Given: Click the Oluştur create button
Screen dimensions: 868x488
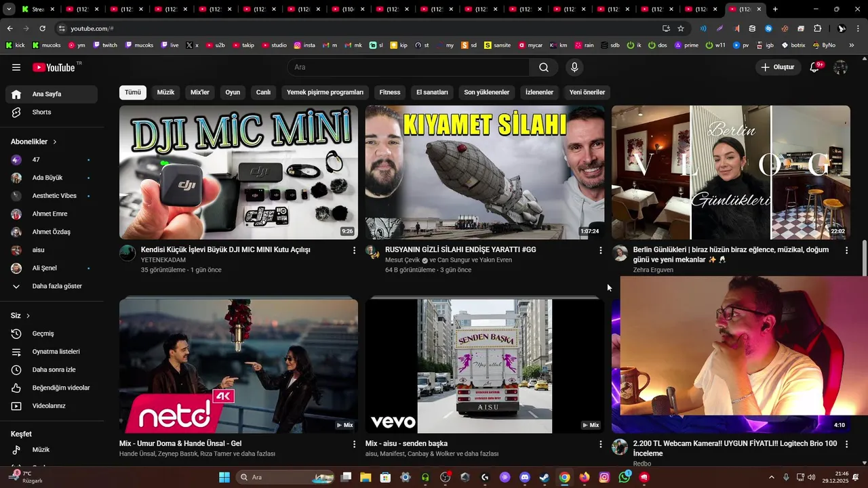Looking at the screenshot, I should tap(777, 67).
